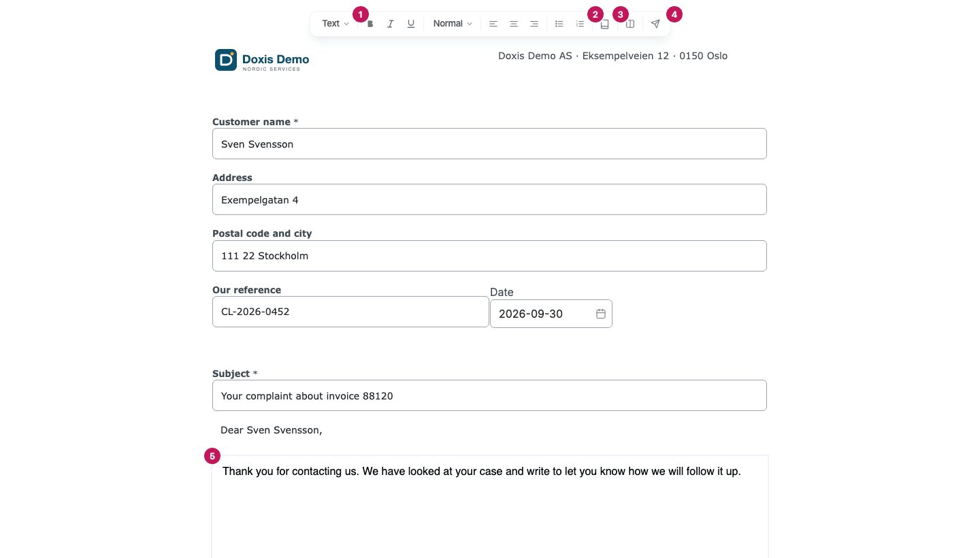Click the Customer name field
980x558 pixels.
click(489, 144)
